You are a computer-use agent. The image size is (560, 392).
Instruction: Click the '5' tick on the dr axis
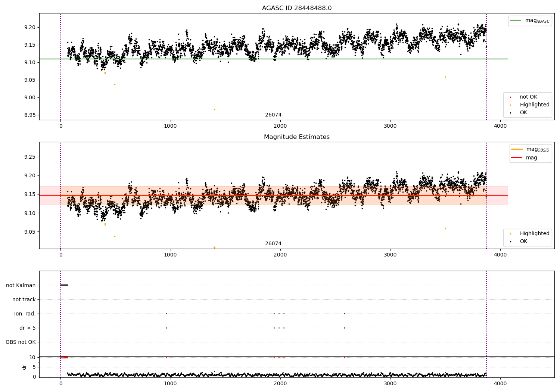(34, 367)
